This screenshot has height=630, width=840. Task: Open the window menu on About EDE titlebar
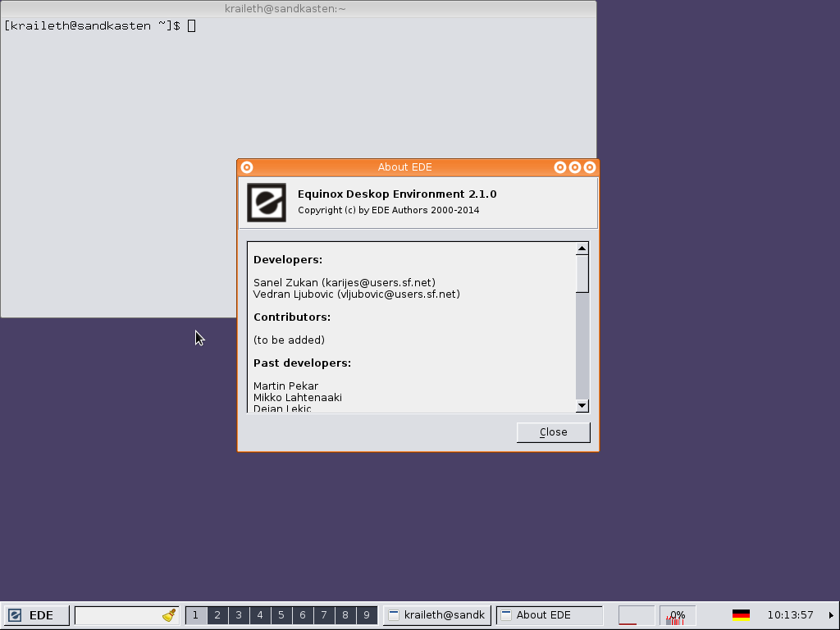247,167
